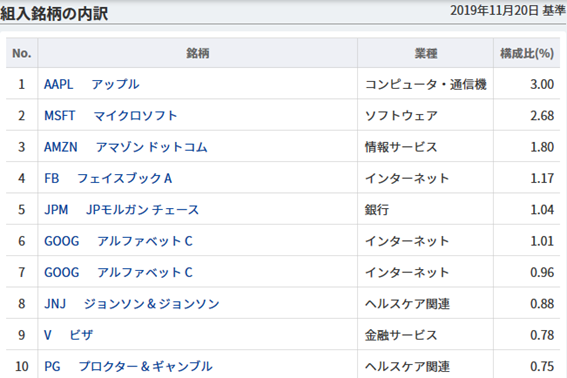Click ヘルスケア関連 in the JNJ row
Screen dimensions: 567x378
tap(407, 304)
